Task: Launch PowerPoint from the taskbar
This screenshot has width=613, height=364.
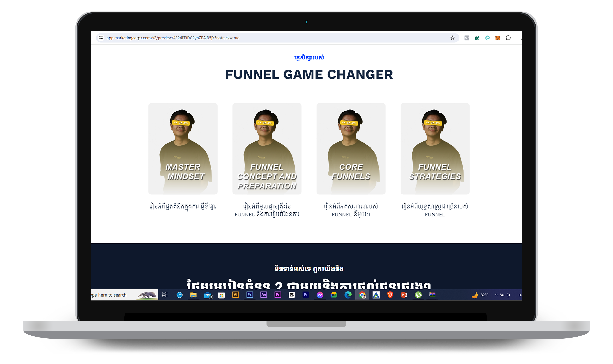Action: [404, 295]
